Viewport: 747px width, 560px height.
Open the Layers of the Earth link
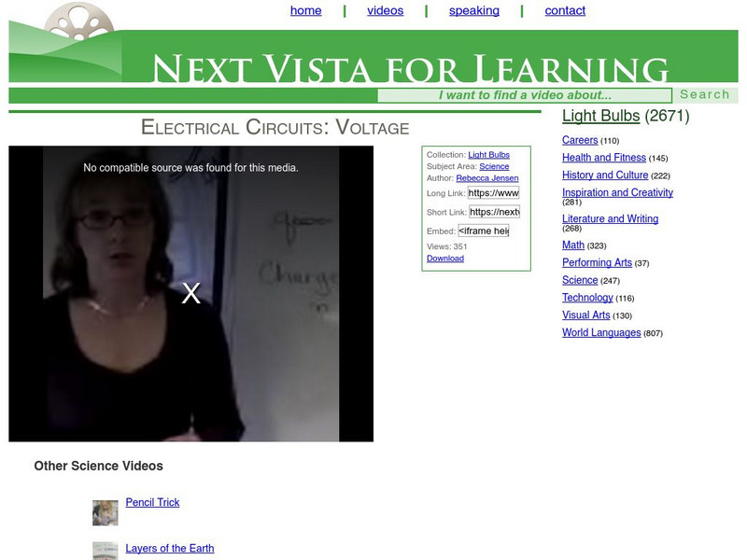coord(170,548)
